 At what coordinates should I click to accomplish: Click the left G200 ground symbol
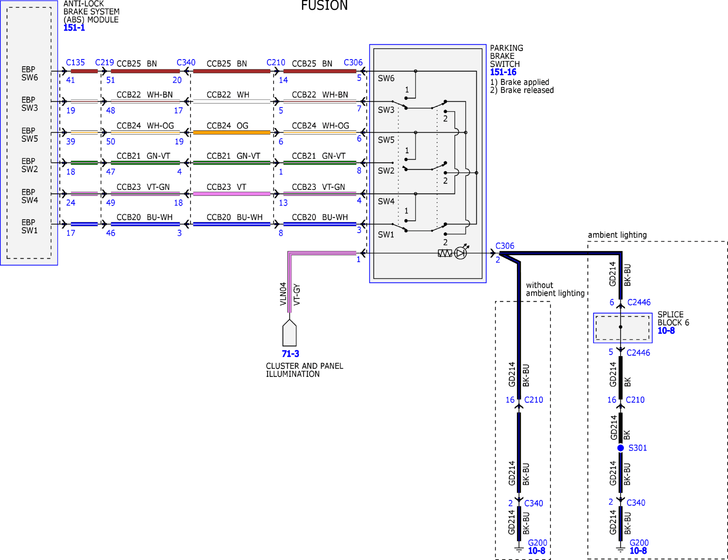(519, 549)
